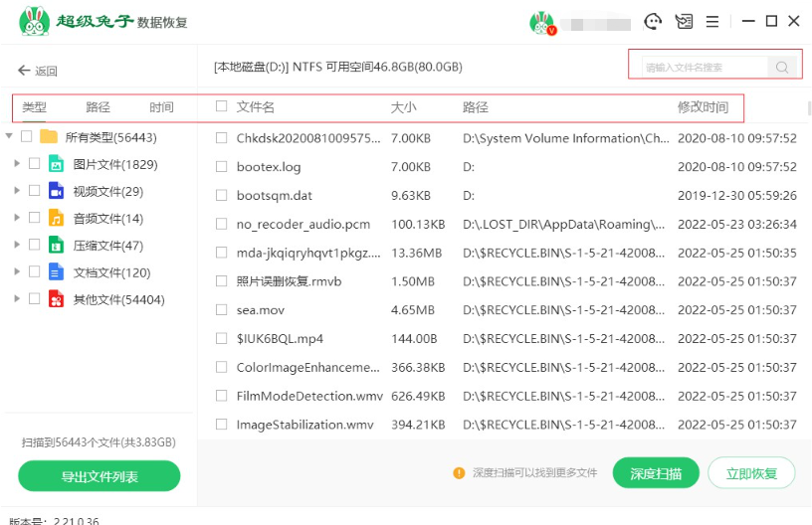Click the file name search input box
Viewport: 812px width, 525px height.
(703, 68)
